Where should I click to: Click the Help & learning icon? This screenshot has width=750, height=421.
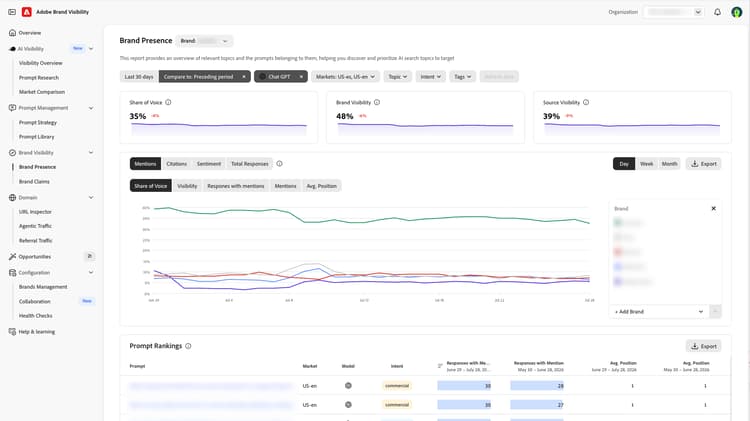pyautogui.click(x=12, y=332)
